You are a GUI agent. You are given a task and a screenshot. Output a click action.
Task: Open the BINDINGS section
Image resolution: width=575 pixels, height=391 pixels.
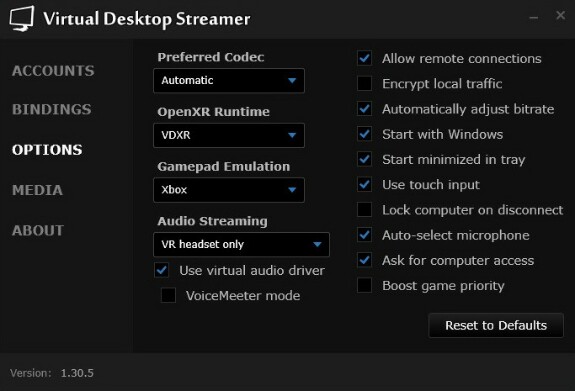tap(52, 109)
